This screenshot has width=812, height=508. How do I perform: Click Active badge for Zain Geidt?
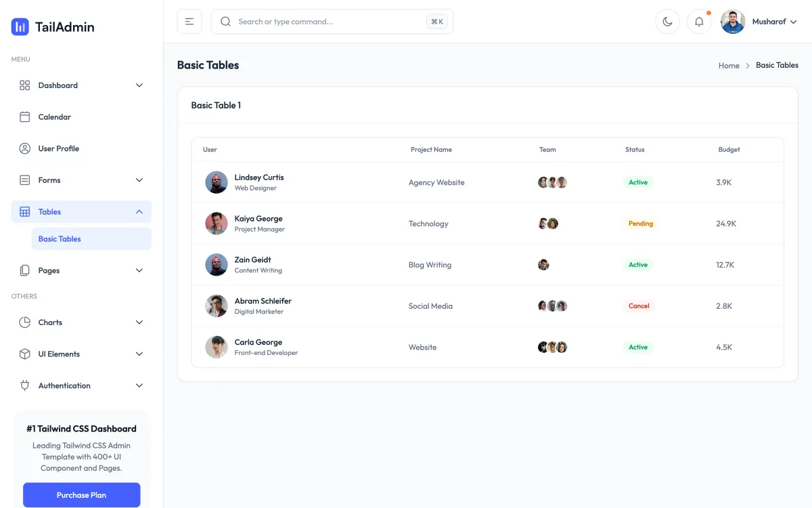[638, 265]
